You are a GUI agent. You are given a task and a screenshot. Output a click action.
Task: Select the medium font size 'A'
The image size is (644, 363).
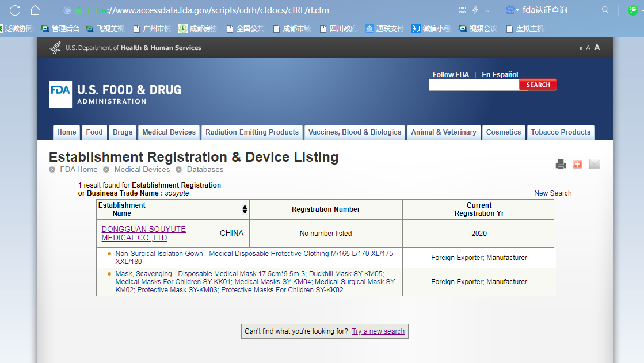coord(588,48)
